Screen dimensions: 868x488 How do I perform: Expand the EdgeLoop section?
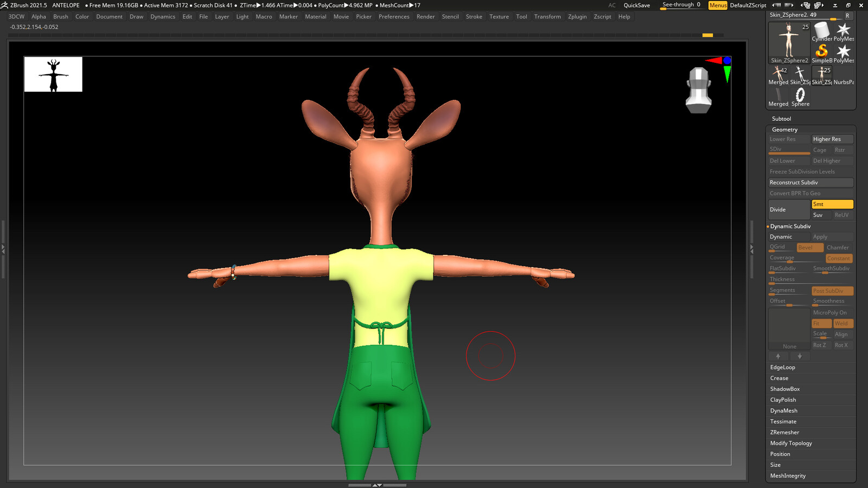pos(810,368)
